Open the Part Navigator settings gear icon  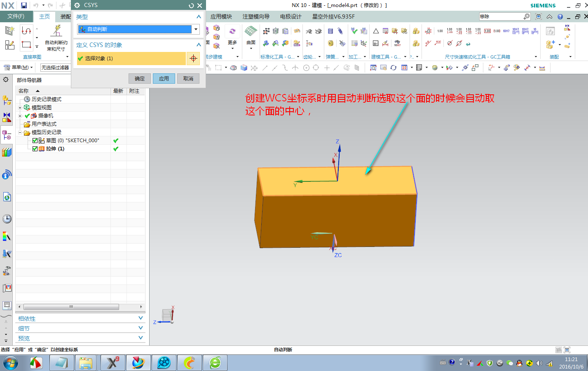coord(6,80)
